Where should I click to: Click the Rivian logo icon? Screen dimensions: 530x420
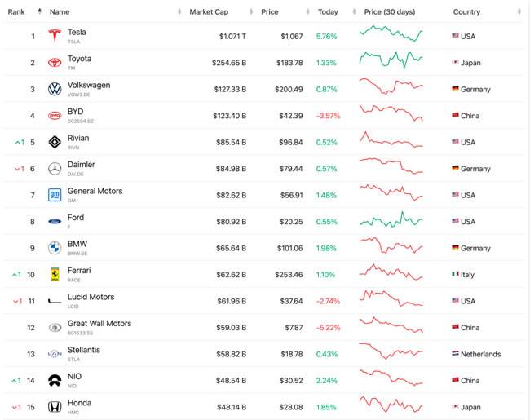(55, 142)
